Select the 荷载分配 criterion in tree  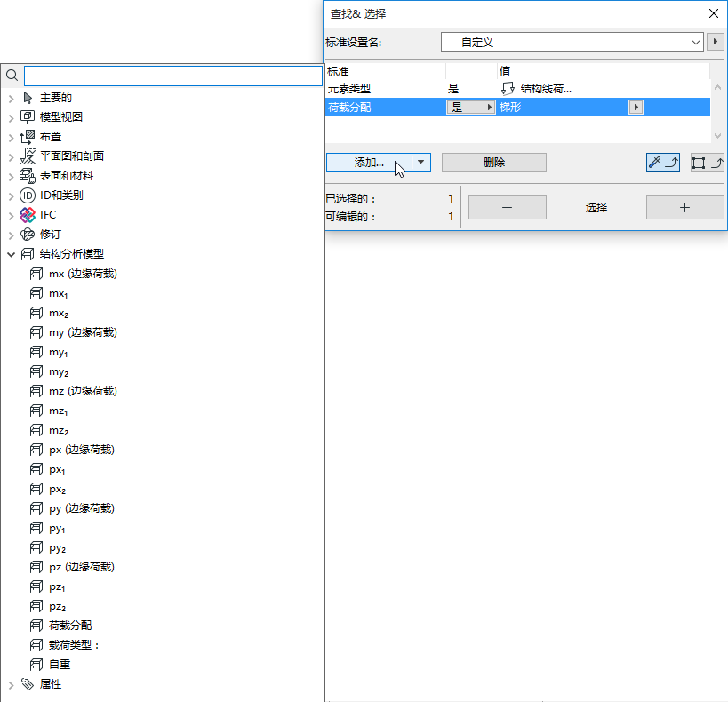pos(70,626)
